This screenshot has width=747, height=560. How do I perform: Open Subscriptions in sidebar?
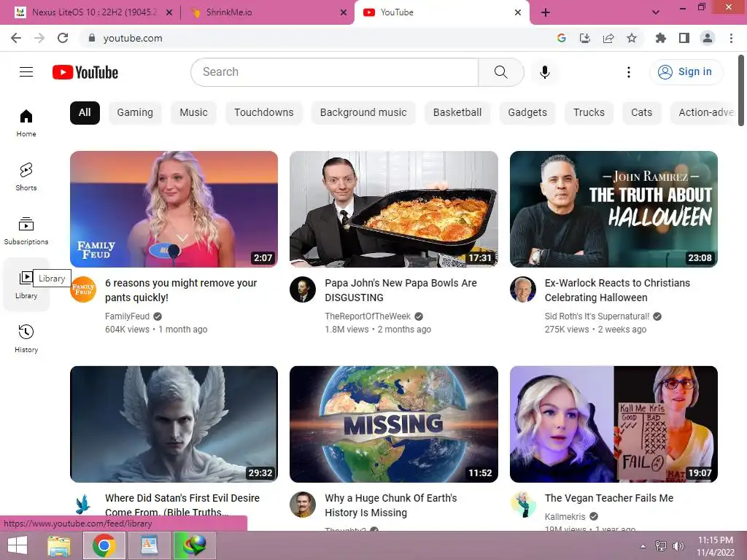tap(26, 230)
